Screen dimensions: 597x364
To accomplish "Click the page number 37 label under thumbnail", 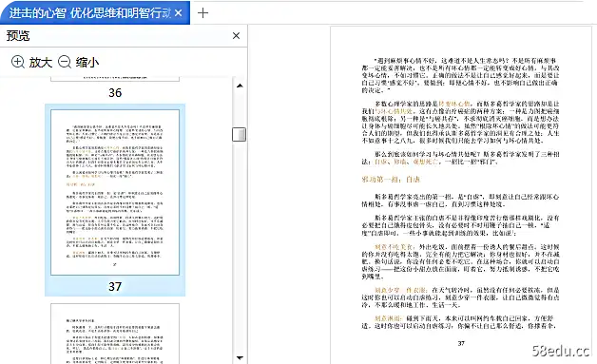I will click(x=115, y=286).
